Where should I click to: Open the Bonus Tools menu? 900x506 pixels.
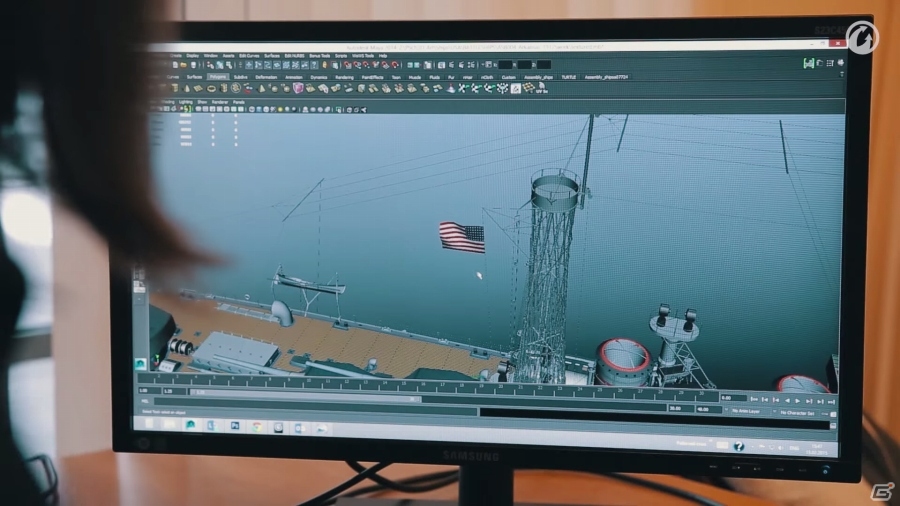(319, 56)
